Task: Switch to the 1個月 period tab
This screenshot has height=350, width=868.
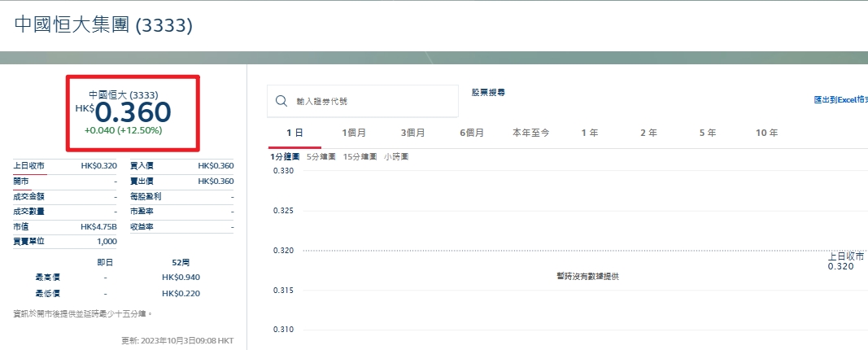Action: [354, 133]
